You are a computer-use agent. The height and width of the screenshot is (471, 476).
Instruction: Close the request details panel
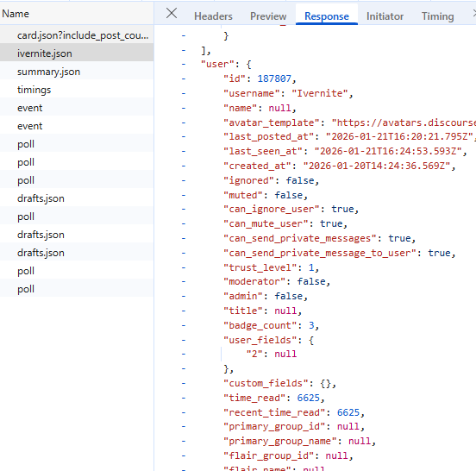click(x=172, y=13)
